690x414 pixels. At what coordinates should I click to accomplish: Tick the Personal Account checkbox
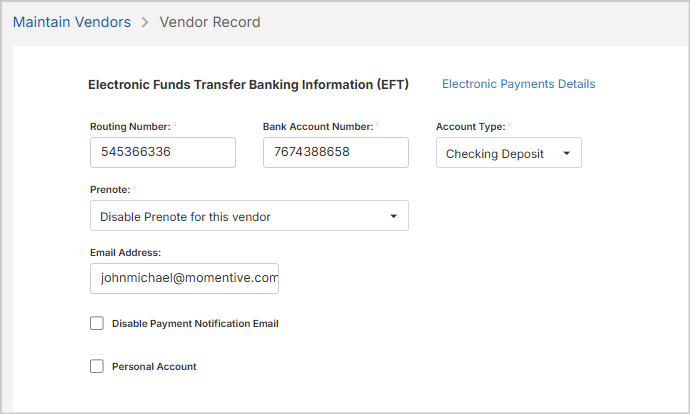(97, 366)
